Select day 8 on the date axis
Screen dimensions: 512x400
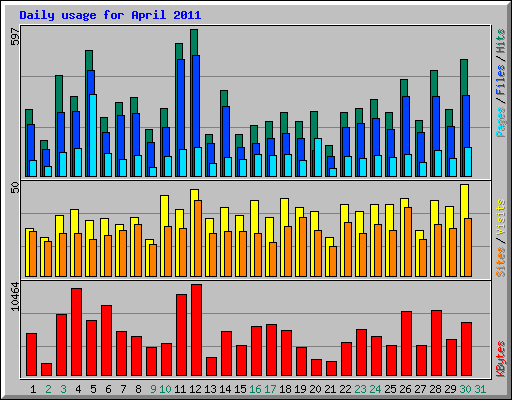(x=138, y=389)
